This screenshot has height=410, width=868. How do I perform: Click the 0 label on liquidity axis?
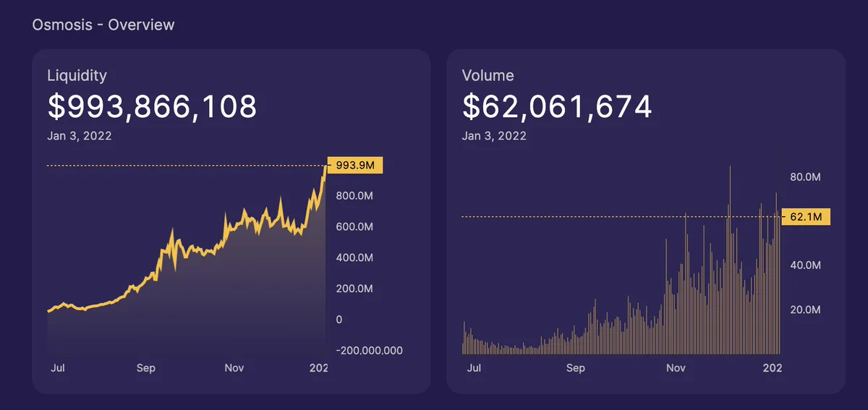point(339,320)
